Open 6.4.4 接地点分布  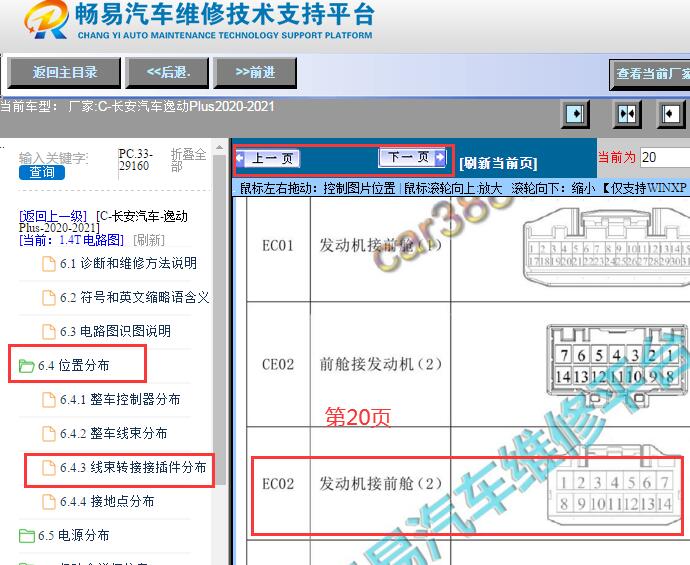pyautogui.click(x=107, y=501)
